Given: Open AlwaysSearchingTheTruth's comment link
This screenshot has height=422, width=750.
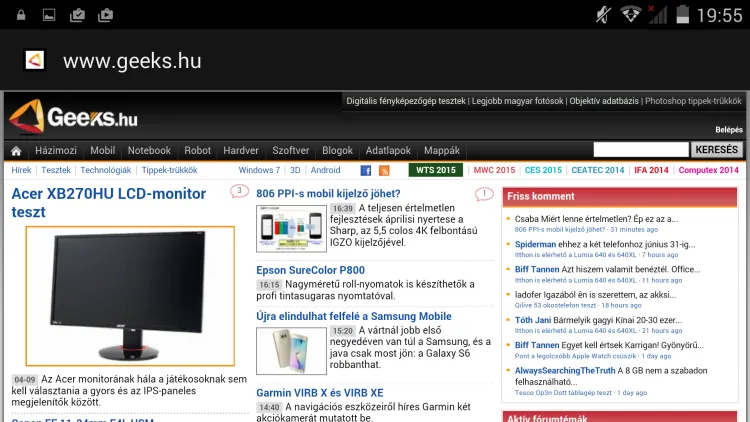Looking at the screenshot, I should [611, 376].
